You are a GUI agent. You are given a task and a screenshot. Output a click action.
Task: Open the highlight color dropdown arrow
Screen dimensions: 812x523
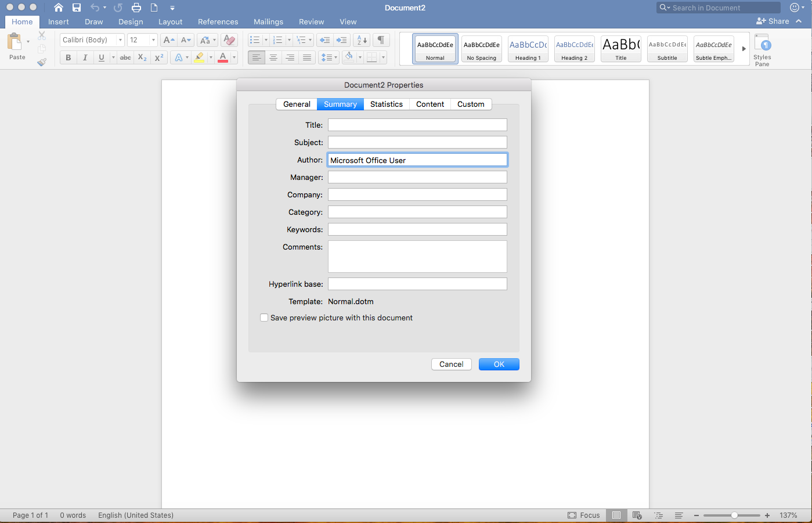(x=210, y=57)
